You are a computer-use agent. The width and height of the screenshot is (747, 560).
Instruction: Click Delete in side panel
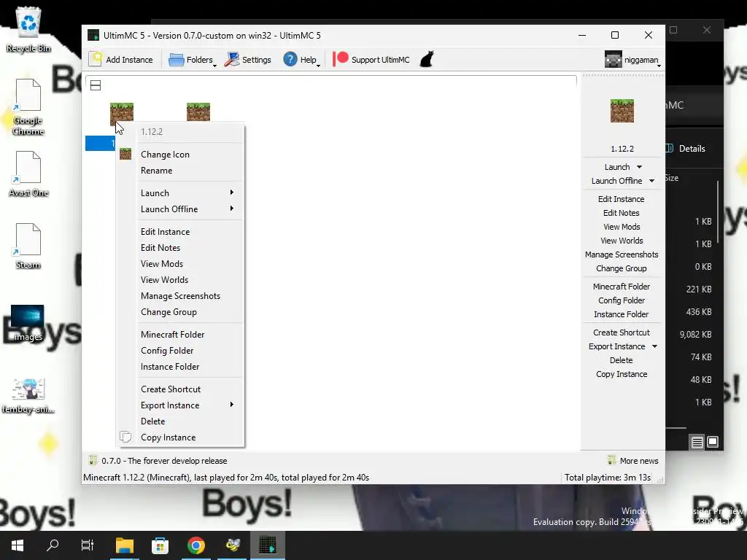(622, 360)
